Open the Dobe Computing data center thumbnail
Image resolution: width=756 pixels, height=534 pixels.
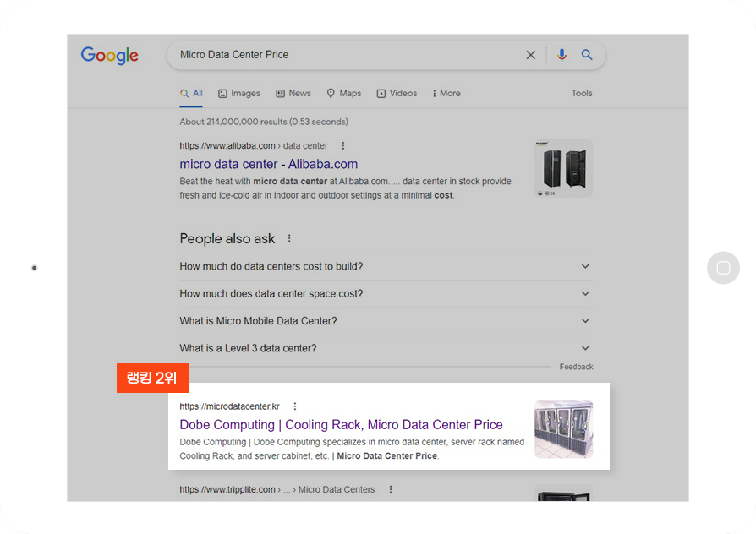point(564,428)
